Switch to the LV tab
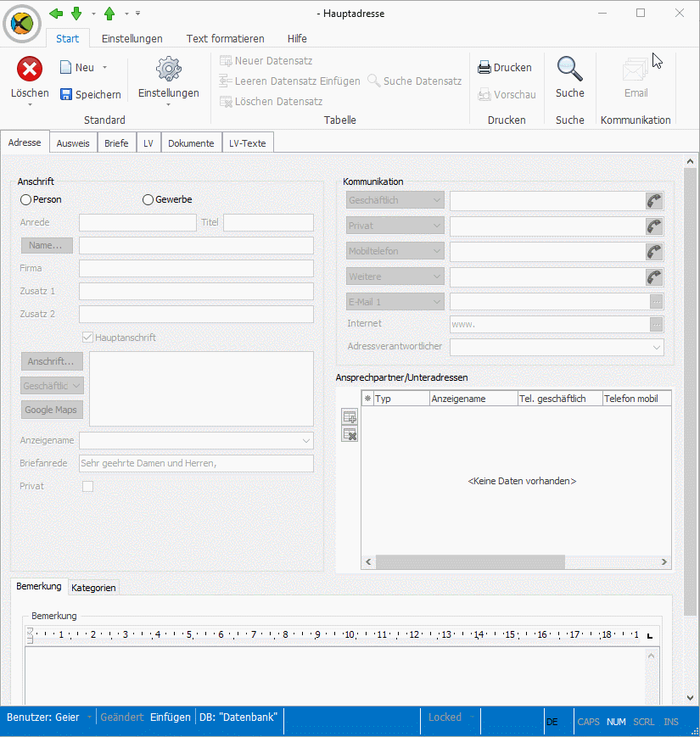 click(148, 142)
